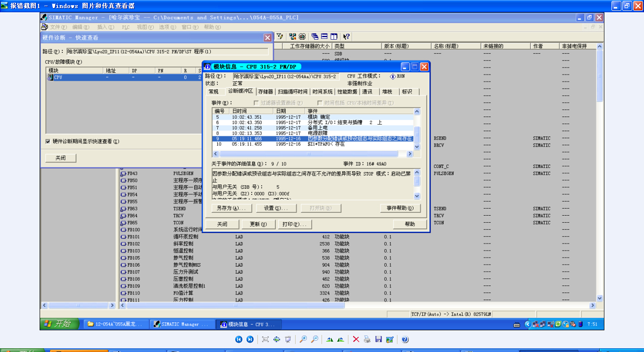644x352 pixels.
Task: Select event 10 $Z1*TPAFO row
Action: pyautogui.click(x=313, y=144)
